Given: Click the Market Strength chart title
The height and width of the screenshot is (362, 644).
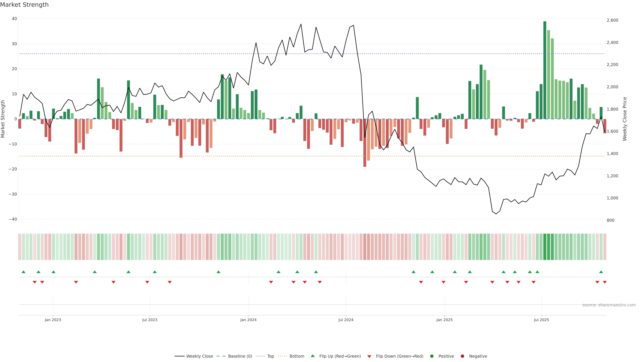Looking at the screenshot, I should (x=24, y=5).
